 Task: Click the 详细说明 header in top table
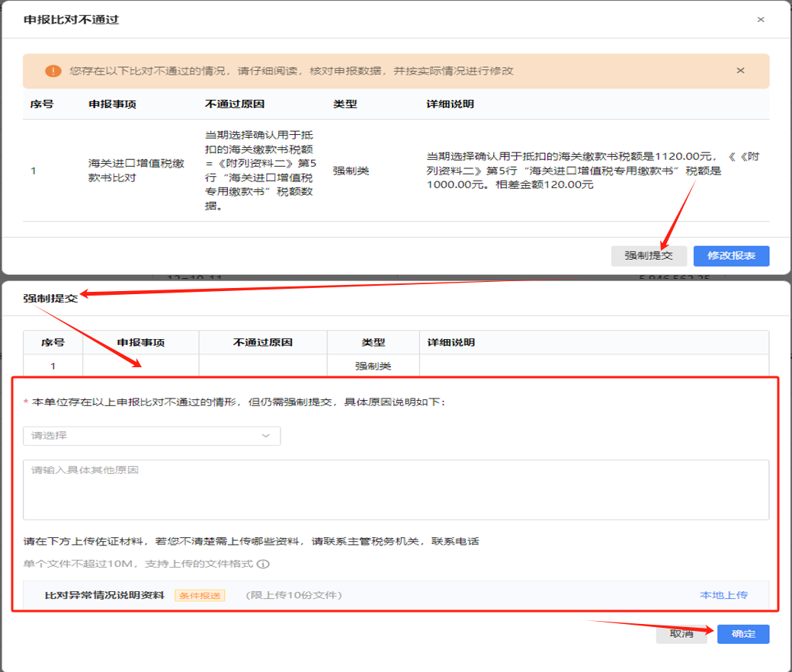click(450, 104)
